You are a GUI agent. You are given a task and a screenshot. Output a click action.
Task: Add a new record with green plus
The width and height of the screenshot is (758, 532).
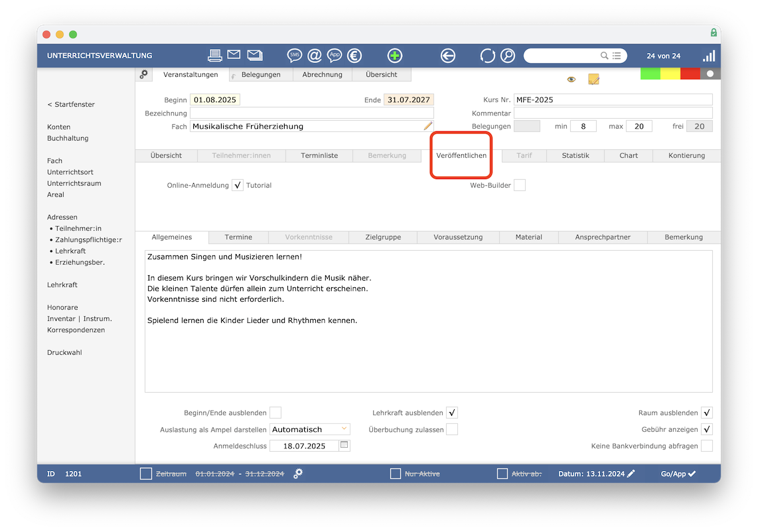pos(395,56)
